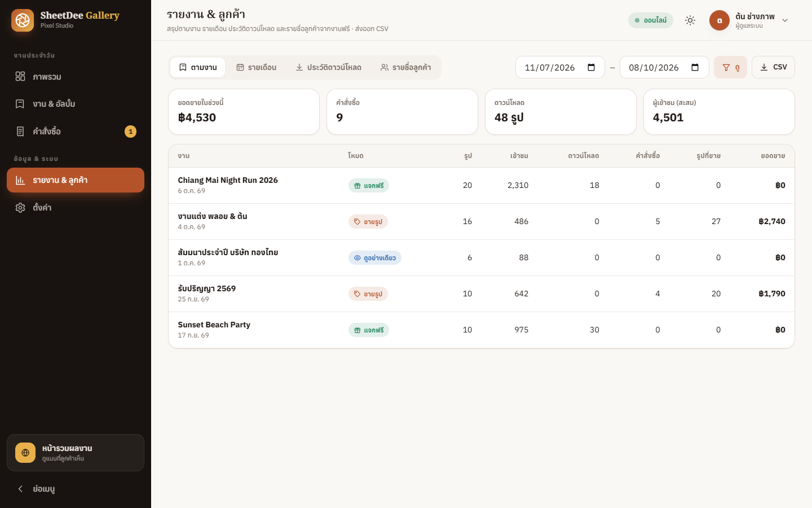This screenshot has height=508, width=812.
Task: Click ดาวน์โหลด column header
Action: (583, 156)
